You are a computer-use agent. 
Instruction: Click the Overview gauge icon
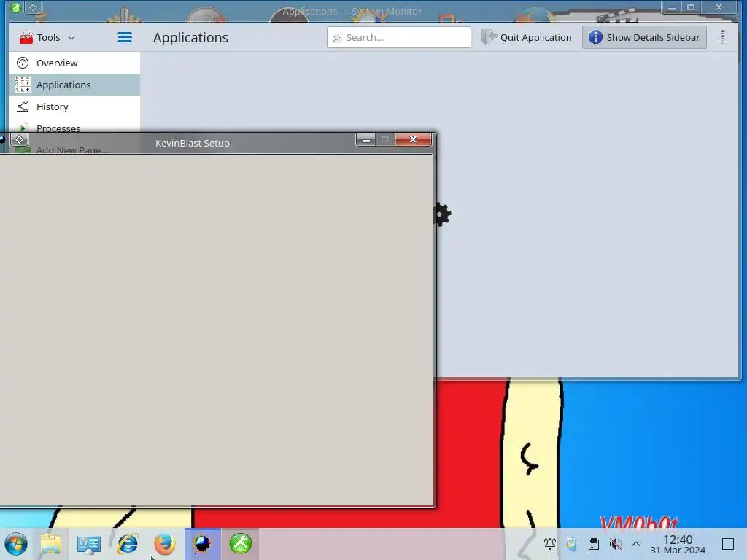(x=23, y=63)
